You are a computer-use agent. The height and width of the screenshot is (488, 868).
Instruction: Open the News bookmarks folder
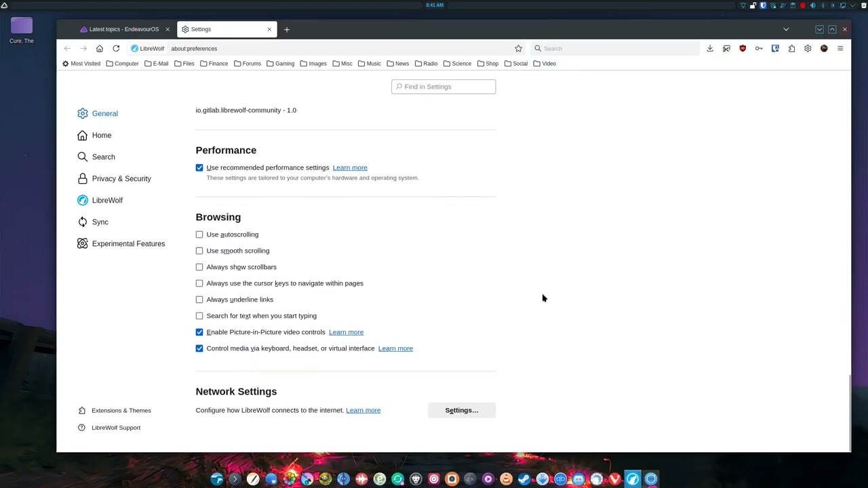point(397,64)
